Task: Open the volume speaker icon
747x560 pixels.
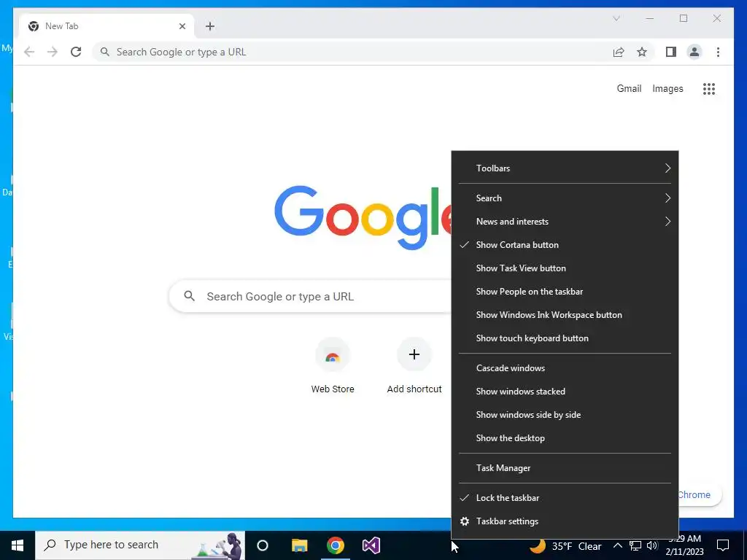Action: (x=653, y=545)
